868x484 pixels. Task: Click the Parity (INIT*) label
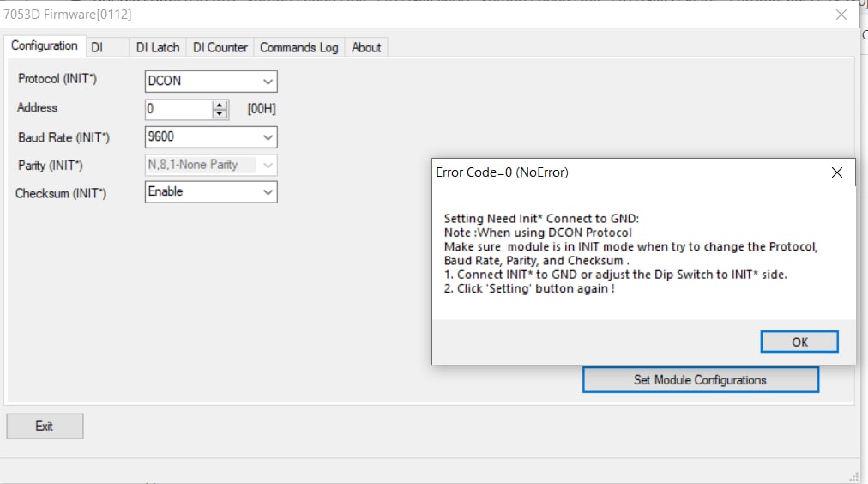pos(51,166)
